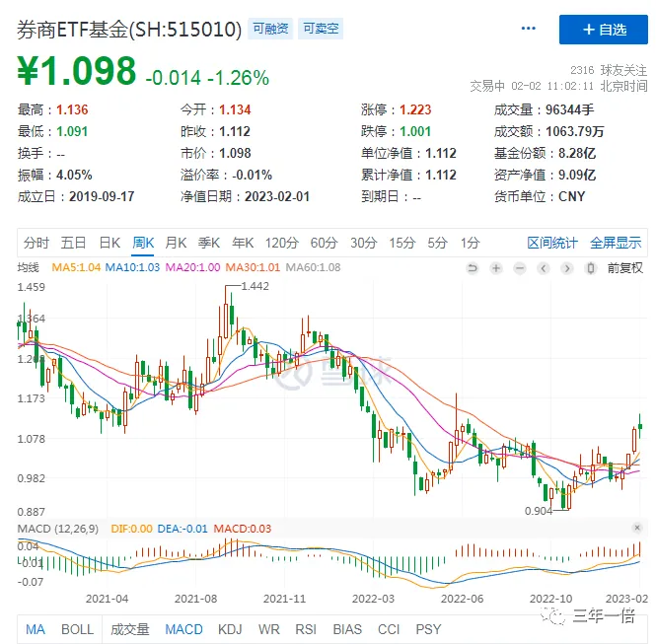
Task: Open 区间统计 range statistics link
Action: [x=552, y=243]
